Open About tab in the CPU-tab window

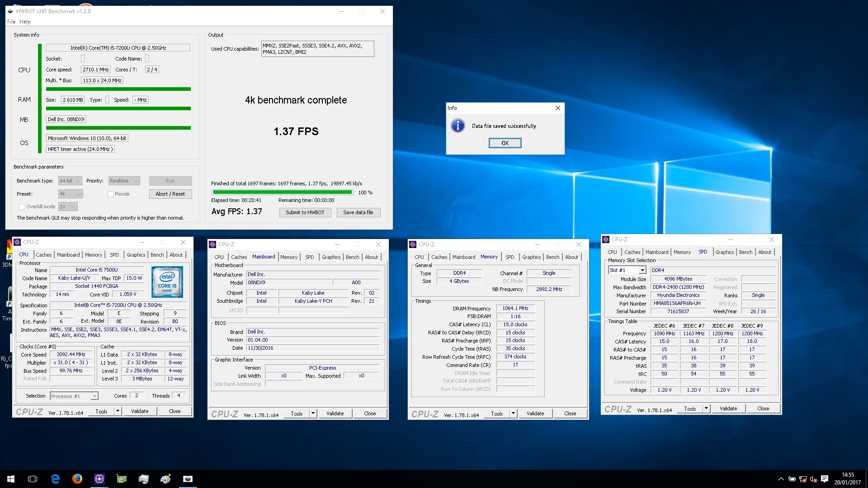(176, 255)
